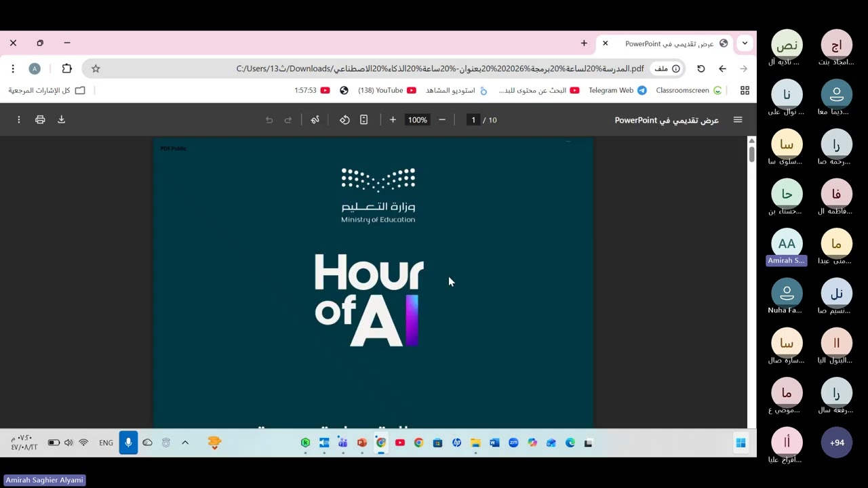The width and height of the screenshot is (868, 488).
Task: Open the 1:57:53 YouTube bookmark
Action: [x=312, y=90]
